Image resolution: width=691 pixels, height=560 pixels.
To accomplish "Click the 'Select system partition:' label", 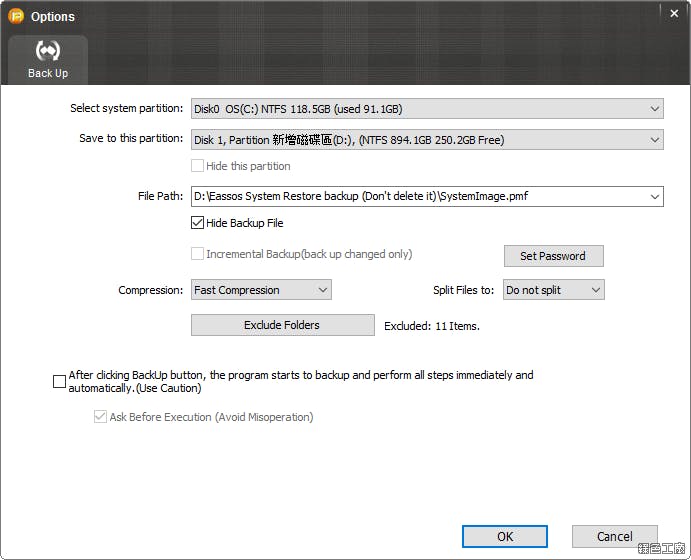I will pyautogui.click(x=126, y=108).
